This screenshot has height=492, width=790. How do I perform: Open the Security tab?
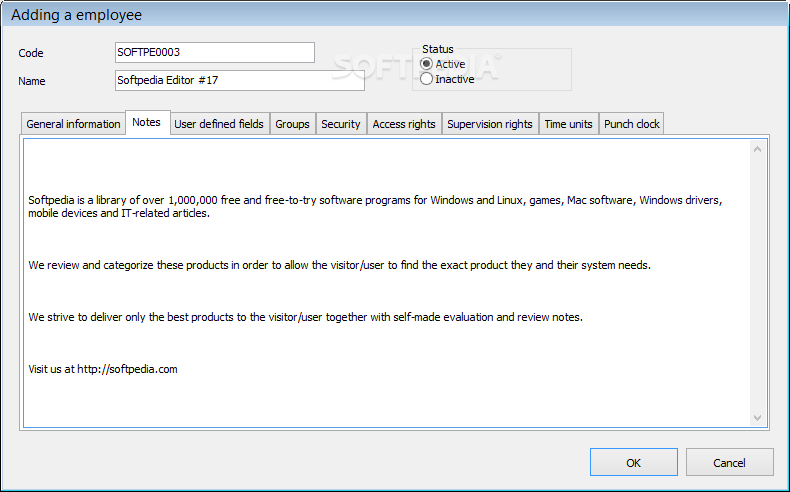coord(341,124)
